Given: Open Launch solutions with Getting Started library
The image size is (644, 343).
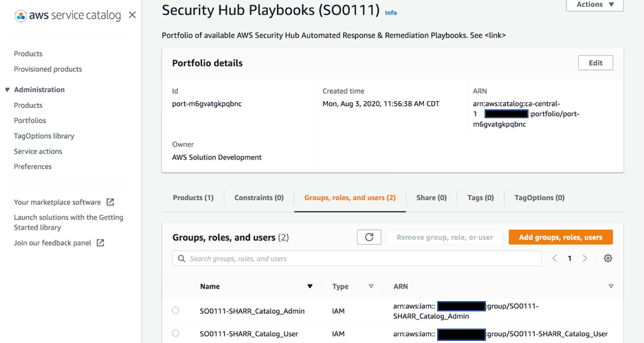Looking at the screenshot, I should click(x=69, y=222).
